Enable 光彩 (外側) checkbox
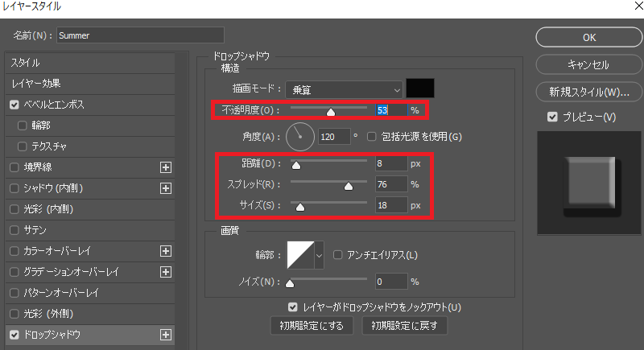This screenshot has height=350, width=644. pyautogui.click(x=14, y=314)
